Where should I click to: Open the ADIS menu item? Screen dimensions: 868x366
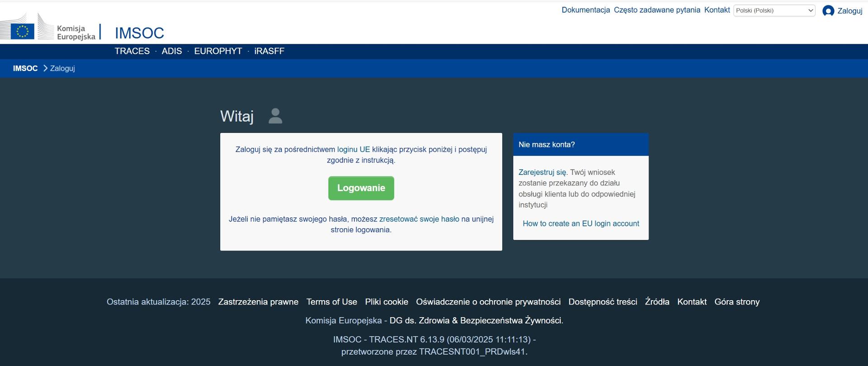(172, 51)
